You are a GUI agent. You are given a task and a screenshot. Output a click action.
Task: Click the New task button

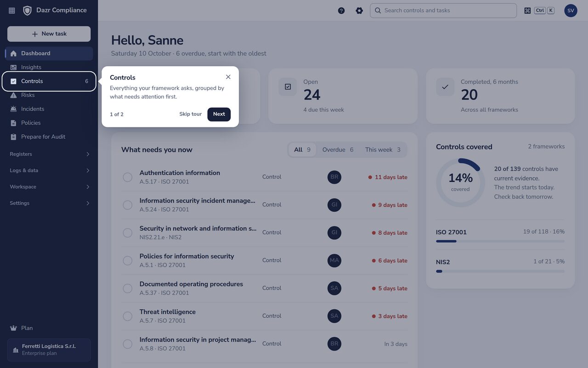[x=49, y=34]
